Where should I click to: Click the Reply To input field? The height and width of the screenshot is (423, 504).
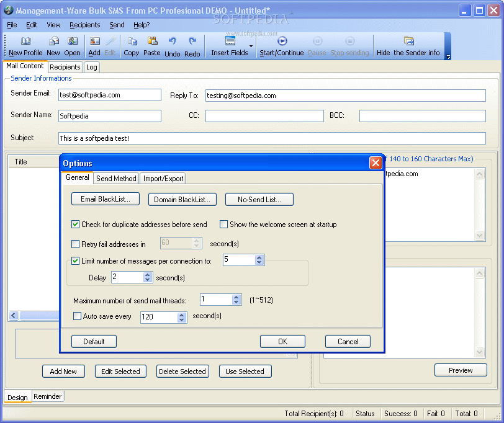tap(346, 96)
